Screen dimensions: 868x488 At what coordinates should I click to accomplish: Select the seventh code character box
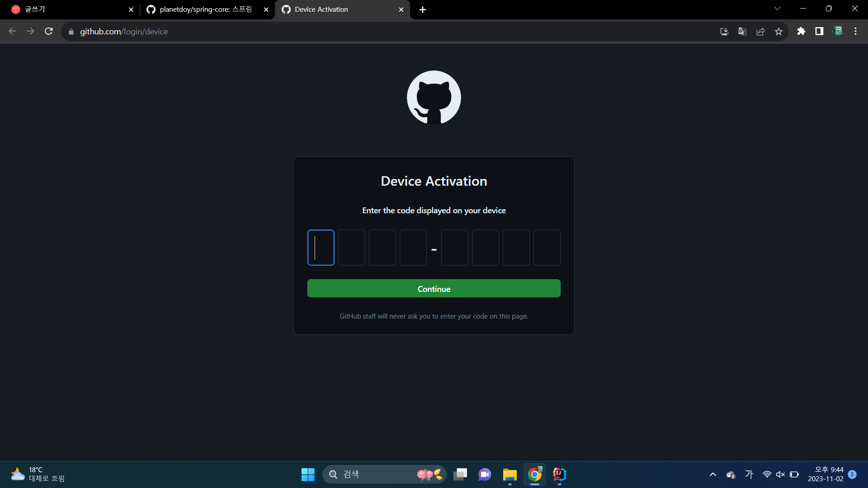click(x=516, y=248)
